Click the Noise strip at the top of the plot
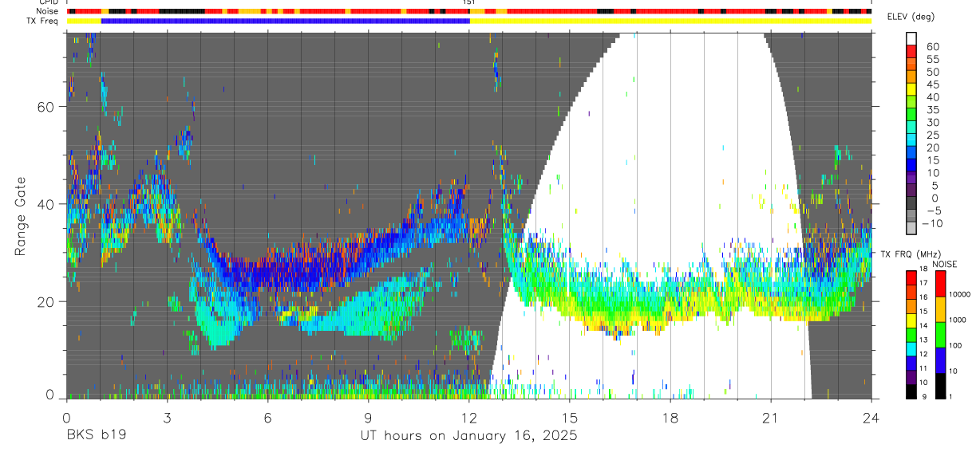The width and height of the screenshot is (980, 452). point(469,12)
